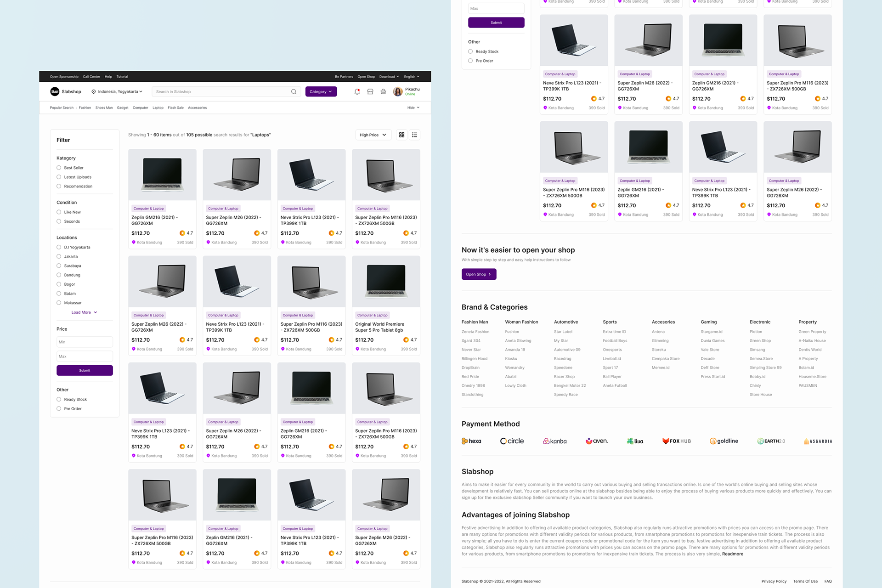
Task: Click the Readmore link
Action: (732, 554)
